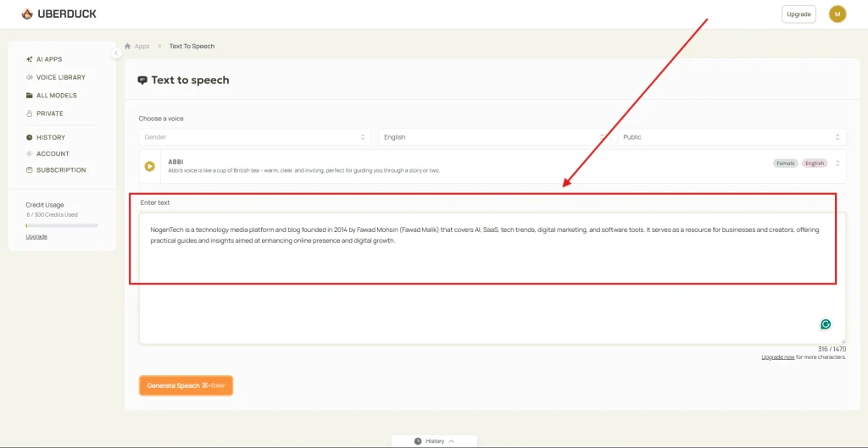Play the ABBI voice preview
The width and height of the screenshot is (868, 448).
pos(149,166)
